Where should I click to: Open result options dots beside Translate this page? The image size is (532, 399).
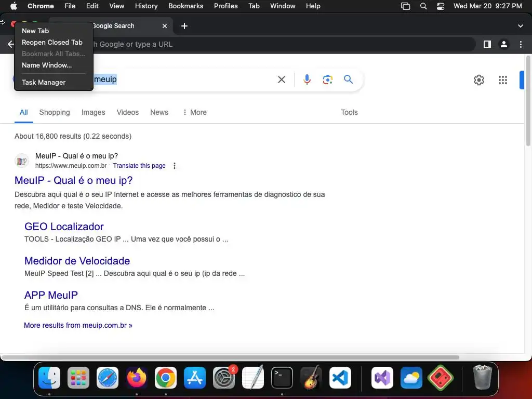pyautogui.click(x=175, y=166)
